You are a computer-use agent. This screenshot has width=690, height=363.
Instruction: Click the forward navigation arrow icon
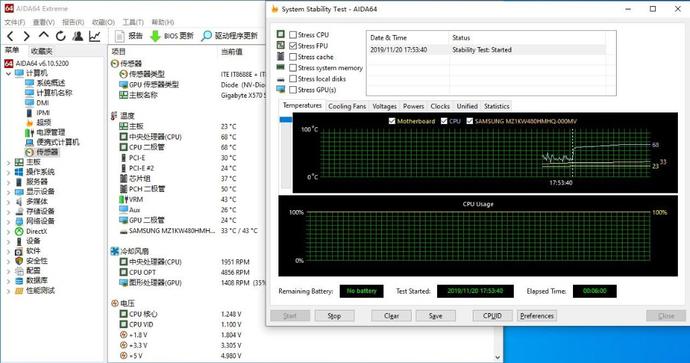[x=26, y=36]
